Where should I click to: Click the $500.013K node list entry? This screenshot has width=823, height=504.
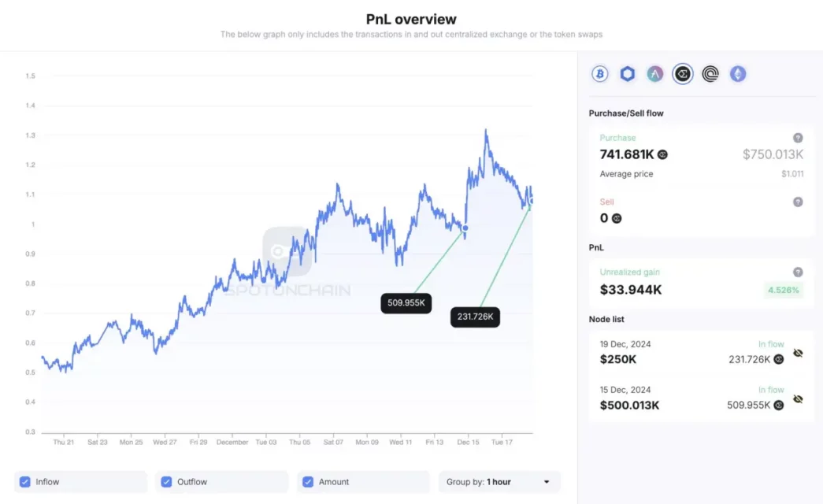(x=630, y=406)
